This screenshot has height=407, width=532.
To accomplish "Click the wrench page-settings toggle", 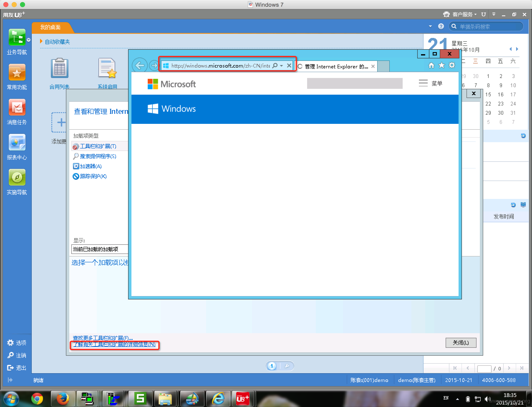I will (x=287, y=366).
